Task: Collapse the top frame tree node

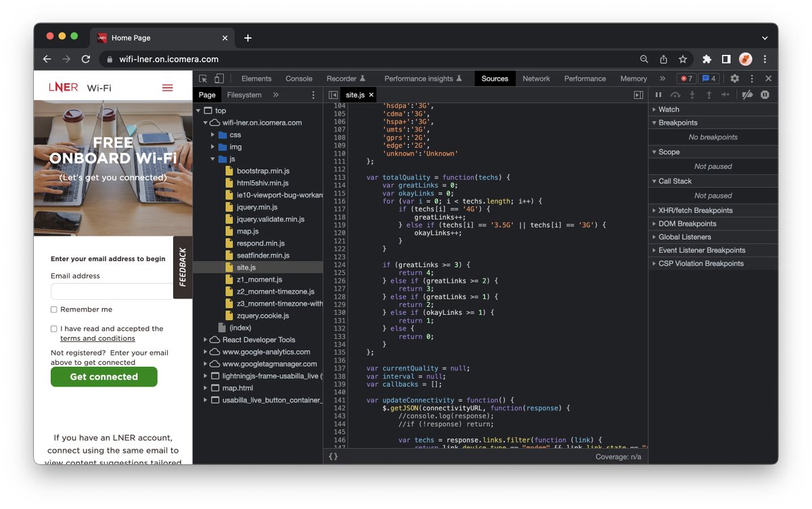Action: (198, 111)
